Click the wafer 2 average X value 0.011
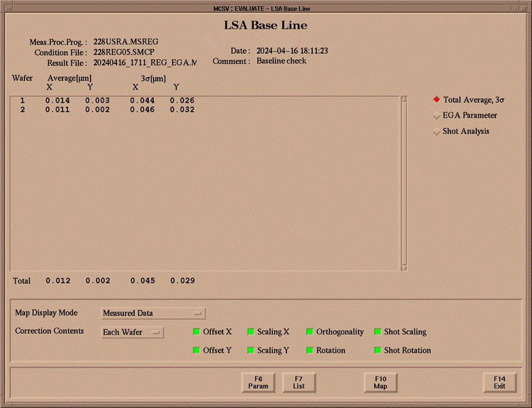This screenshot has height=408, width=532. pyautogui.click(x=58, y=110)
